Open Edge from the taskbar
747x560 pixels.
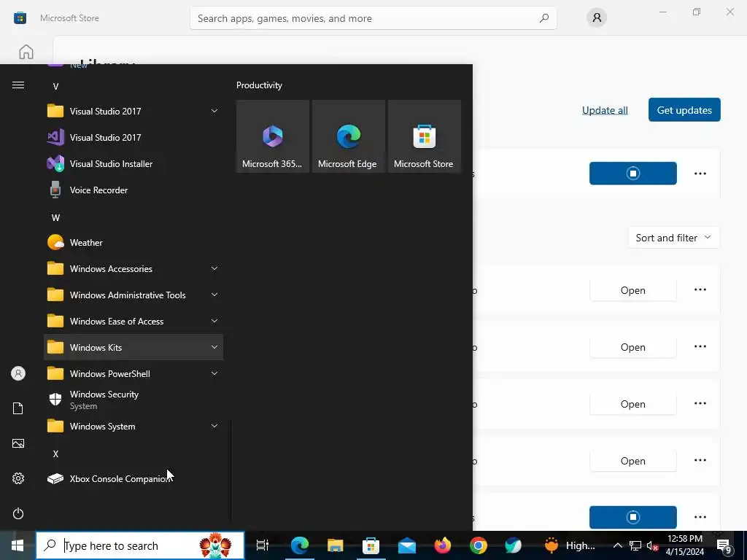(300, 545)
